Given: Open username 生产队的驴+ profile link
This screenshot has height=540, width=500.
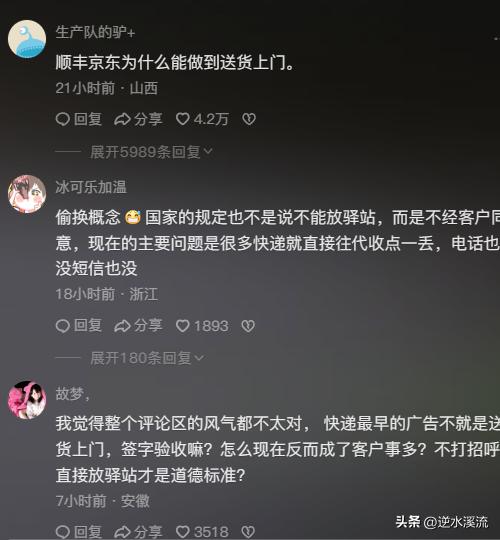Looking at the screenshot, I should pos(95,32).
